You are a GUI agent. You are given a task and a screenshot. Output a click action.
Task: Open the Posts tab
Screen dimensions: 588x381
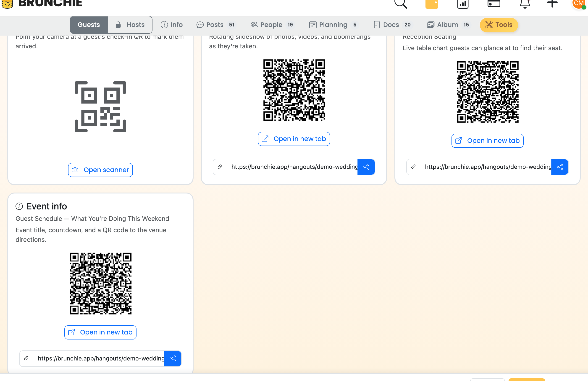tap(216, 25)
